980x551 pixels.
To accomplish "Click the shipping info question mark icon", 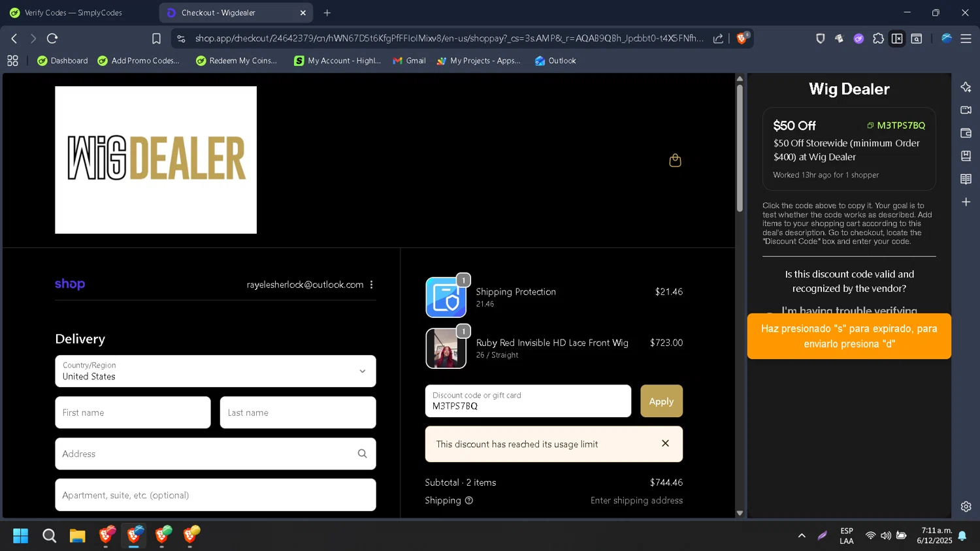I will click(468, 501).
